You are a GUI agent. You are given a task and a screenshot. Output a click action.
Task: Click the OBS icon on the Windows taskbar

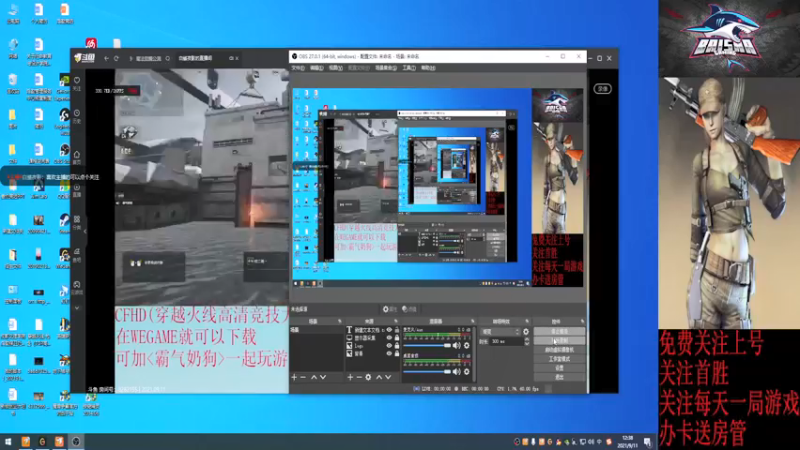[x=76, y=442]
